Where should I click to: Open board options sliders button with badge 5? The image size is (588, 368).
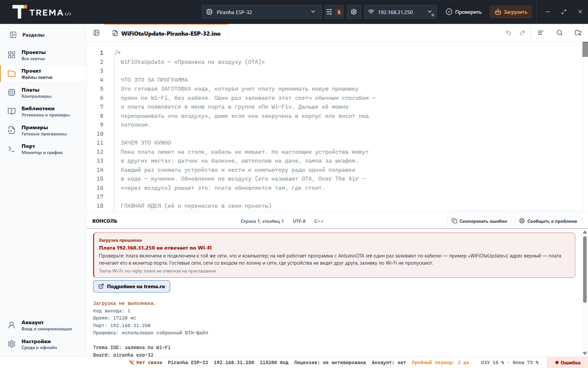click(334, 12)
